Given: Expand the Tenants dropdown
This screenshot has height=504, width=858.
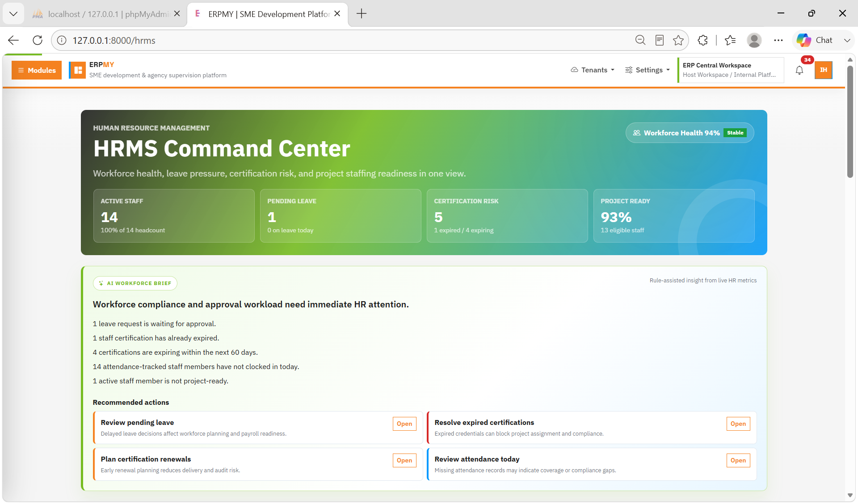Looking at the screenshot, I should tap(593, 70).
